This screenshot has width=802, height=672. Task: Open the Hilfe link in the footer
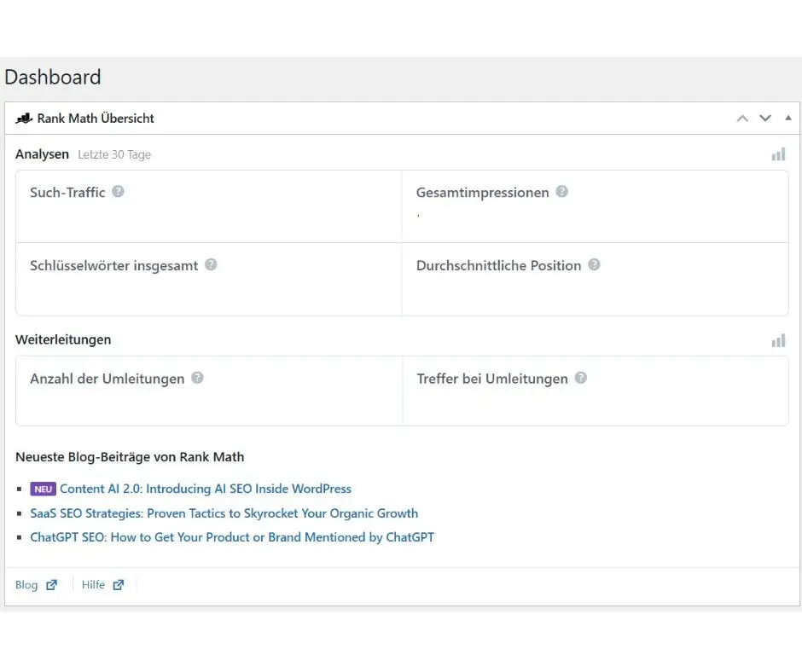[92, 585]
